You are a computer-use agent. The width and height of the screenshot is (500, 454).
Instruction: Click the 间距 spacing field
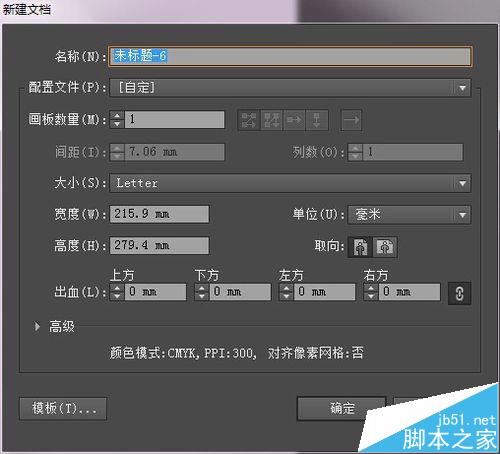174,152
